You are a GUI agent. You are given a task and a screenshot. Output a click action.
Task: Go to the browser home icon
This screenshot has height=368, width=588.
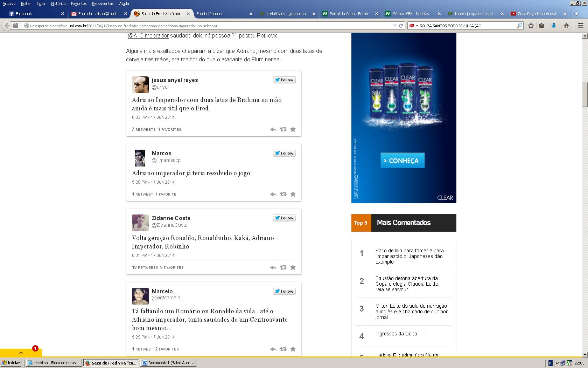click(566, 26)
